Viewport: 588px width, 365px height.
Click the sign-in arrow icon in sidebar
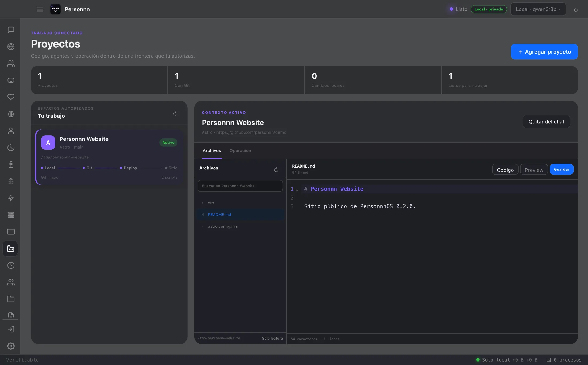click(x=11, y=329)
